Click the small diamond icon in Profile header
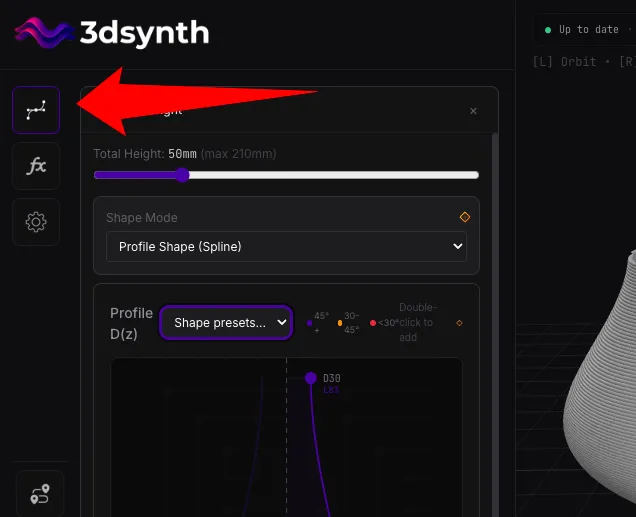This screenshot has width=636, height=517. [459, 323]
